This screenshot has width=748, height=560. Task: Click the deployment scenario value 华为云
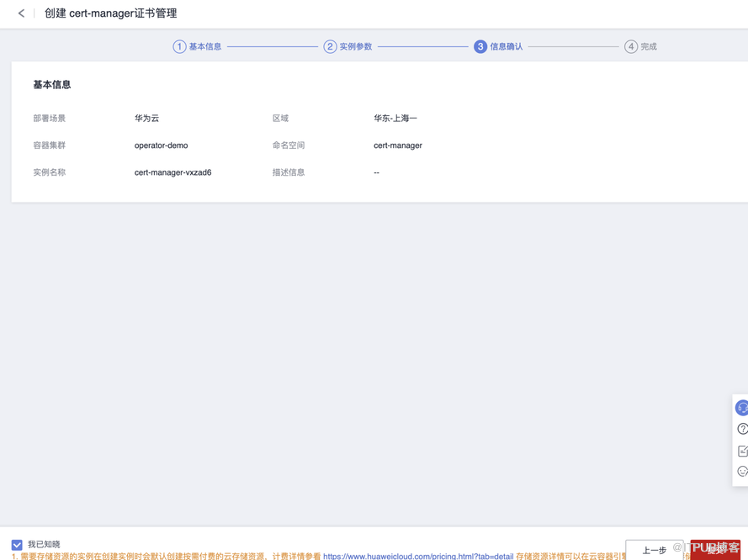pos(146,119)
